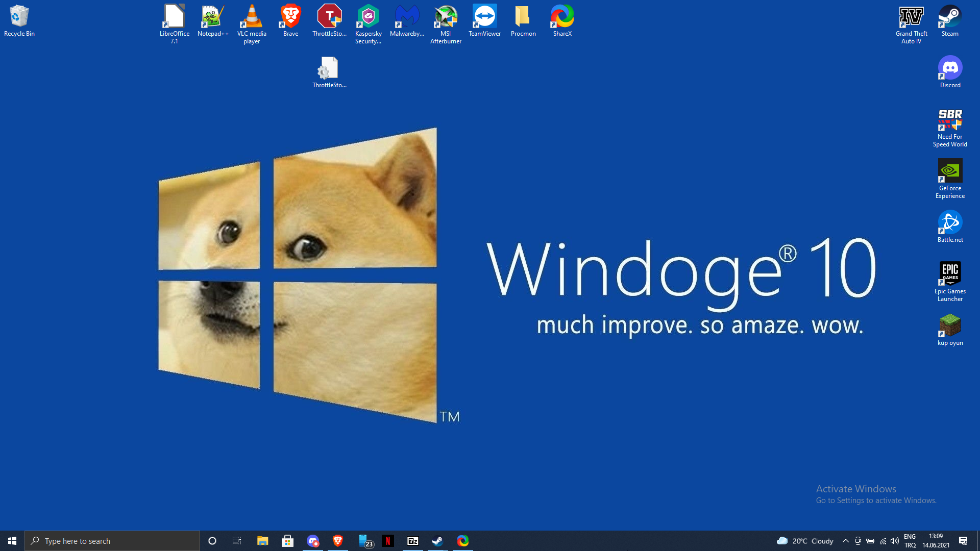Select the Kaspersky Security desktop icon
The height and width of the screenshot is (551, 980).
click(x=368, y=24)
